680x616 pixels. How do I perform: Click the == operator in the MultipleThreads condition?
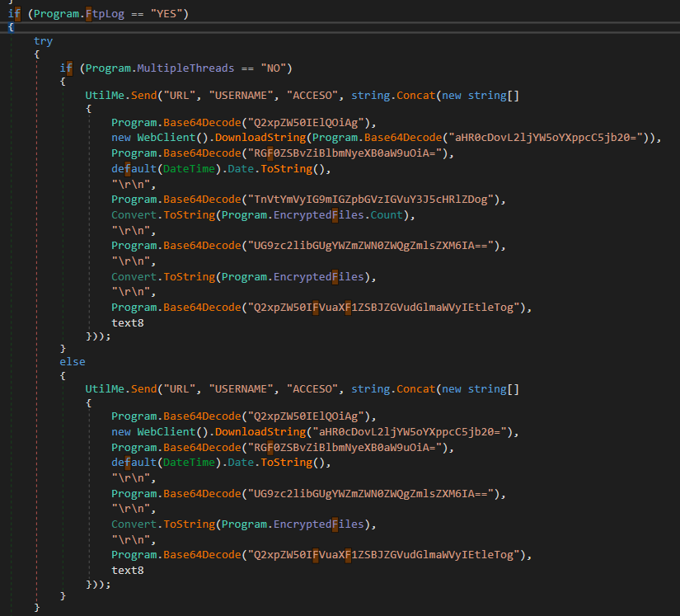click(x=247, y=68)
